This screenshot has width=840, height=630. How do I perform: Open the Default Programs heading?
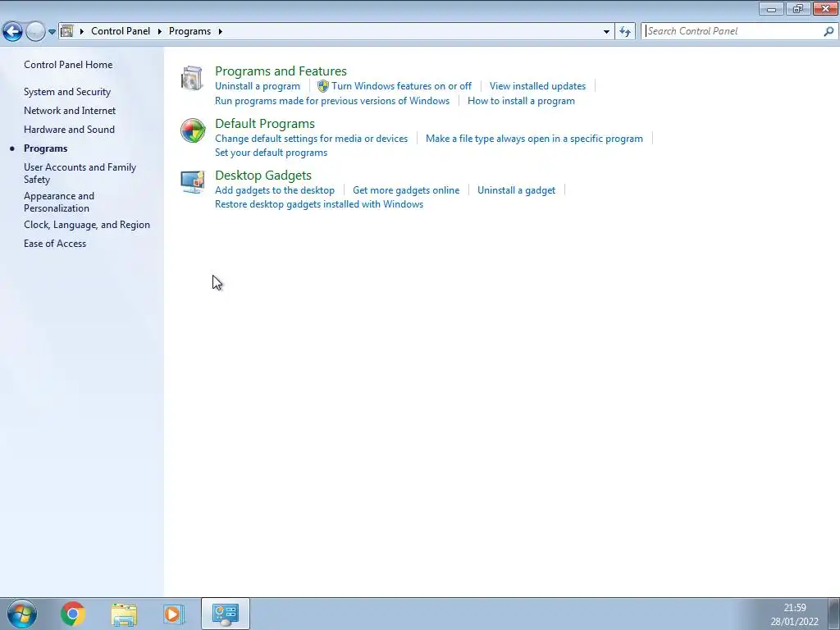[x=265, y=123]
